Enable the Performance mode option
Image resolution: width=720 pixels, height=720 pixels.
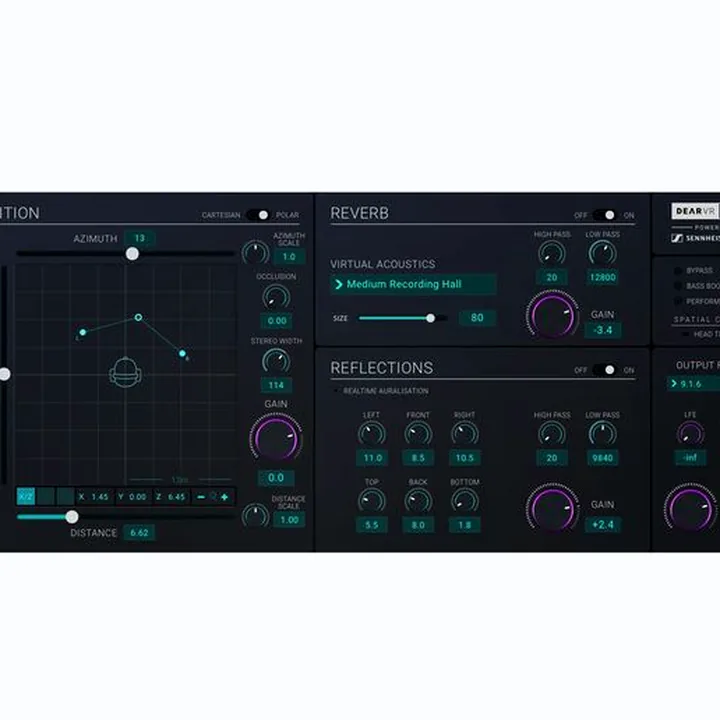pos(678,302)
